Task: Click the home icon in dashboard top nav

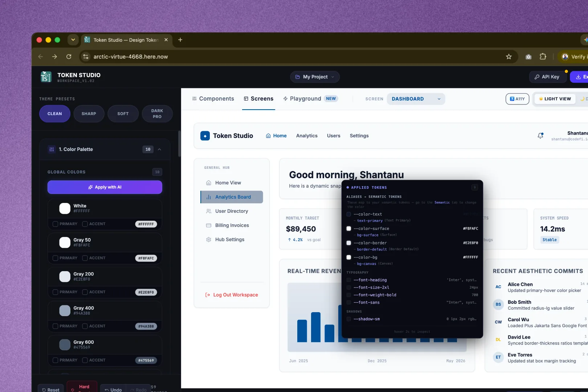Action: [x=268, y=136]
